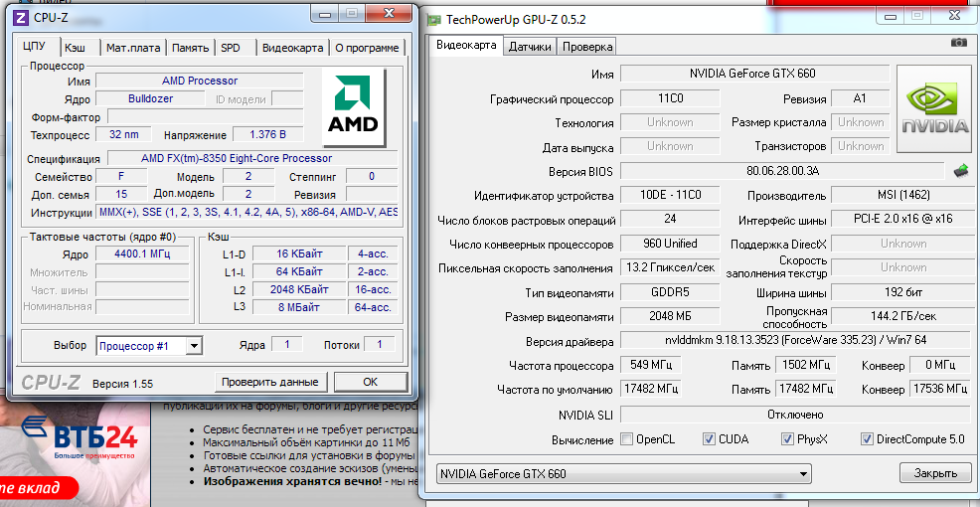
Task: Open the Мат.плата tab
Action: coord(133,48)
